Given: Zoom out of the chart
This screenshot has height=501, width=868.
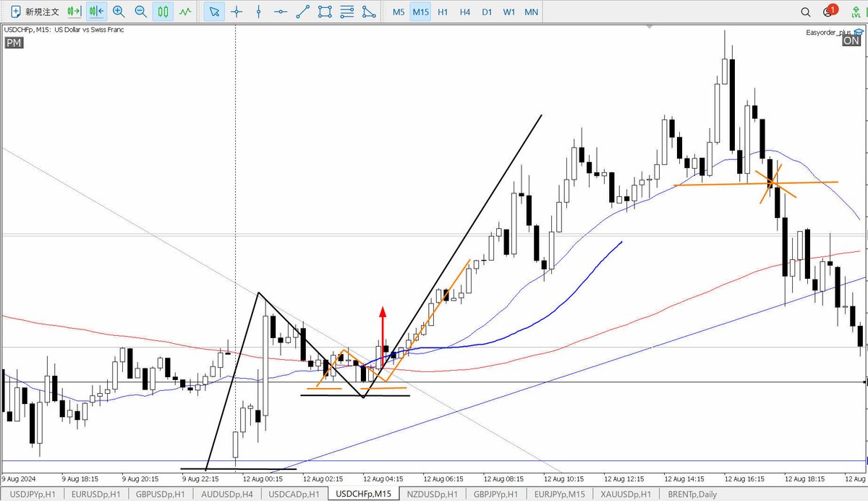Looking at the screenshot, I should (141, 12).
